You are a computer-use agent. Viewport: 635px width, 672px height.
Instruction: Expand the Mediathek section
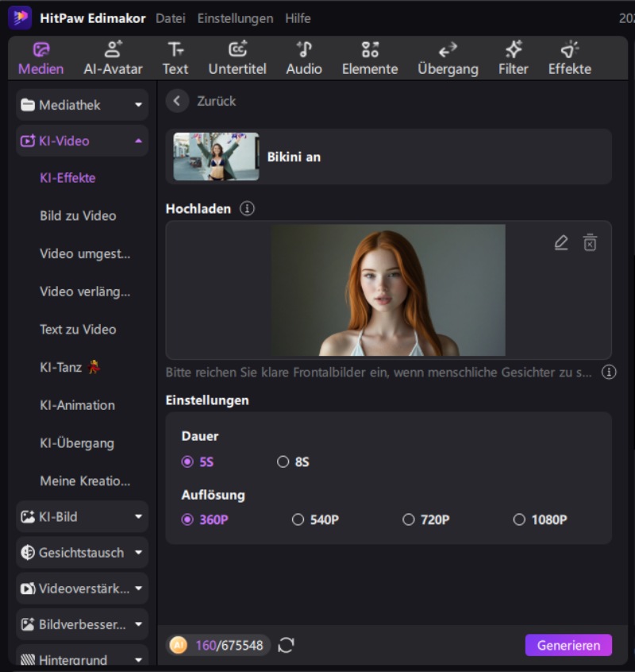point(82,104)
